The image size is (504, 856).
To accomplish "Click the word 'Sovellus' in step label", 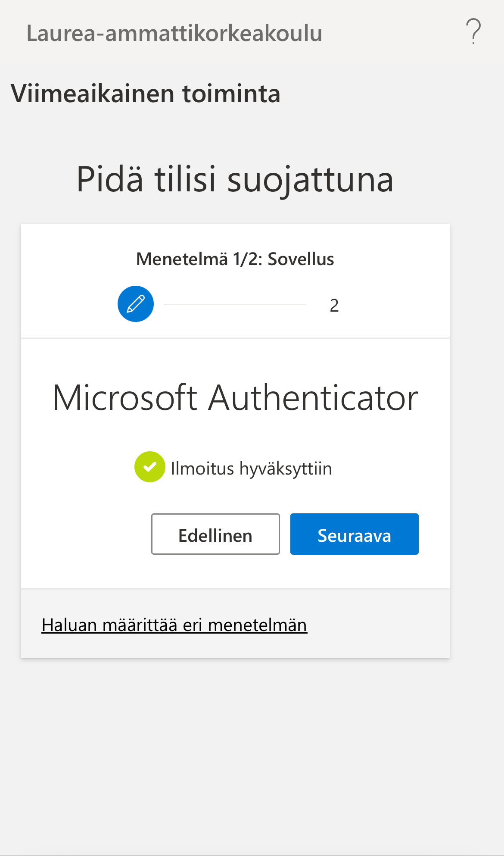I will pyautogui.click(x=301, y=259).
